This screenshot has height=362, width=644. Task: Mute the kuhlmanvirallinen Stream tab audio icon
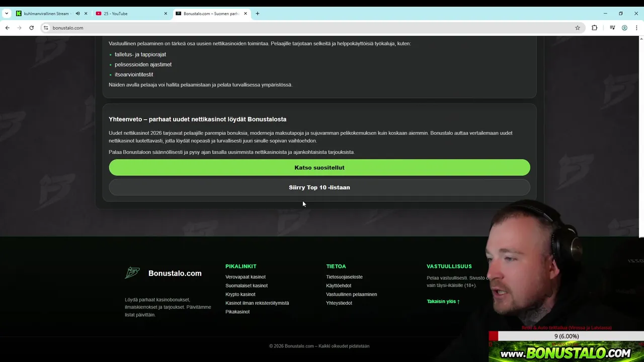pos(77,14)
